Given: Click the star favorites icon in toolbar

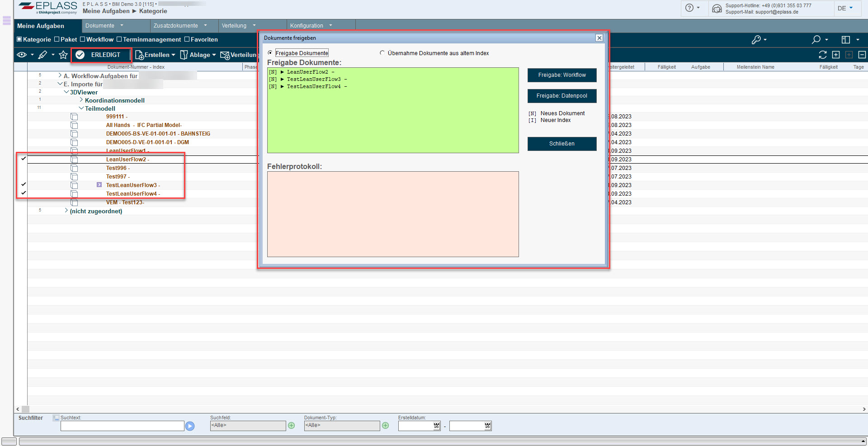Looking at the screenshot, I should pyautogui.click(x=63, y=55).
